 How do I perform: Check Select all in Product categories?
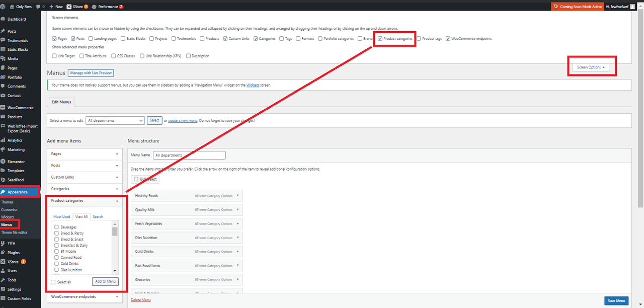click(53, 282)
